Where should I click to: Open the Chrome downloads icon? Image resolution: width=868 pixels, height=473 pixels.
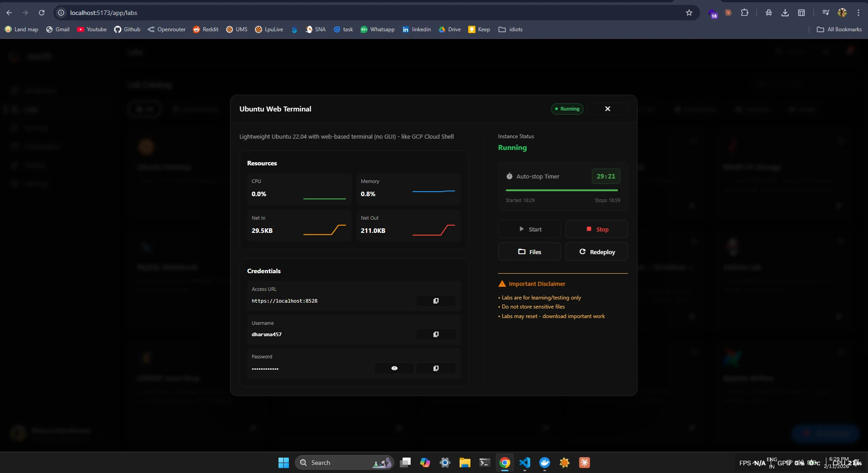(x=785, y=13)
